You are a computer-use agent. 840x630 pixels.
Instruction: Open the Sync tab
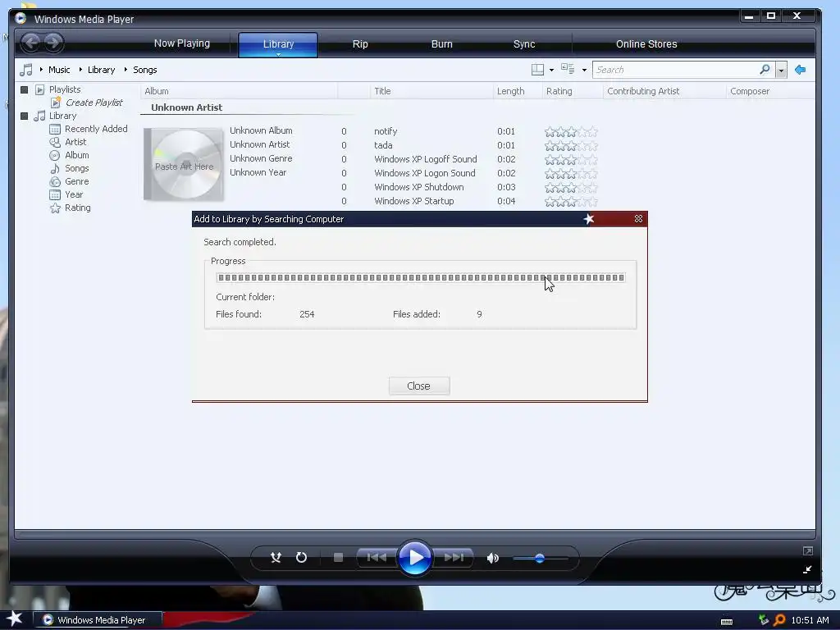524,44
